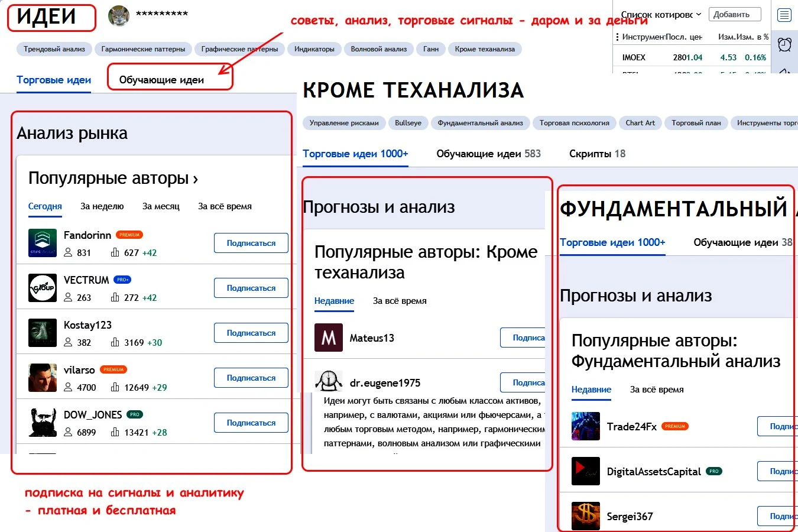This screenshot has height=532, width=798.
Task: Select the За неделю tab
Action: pos(102,206)
